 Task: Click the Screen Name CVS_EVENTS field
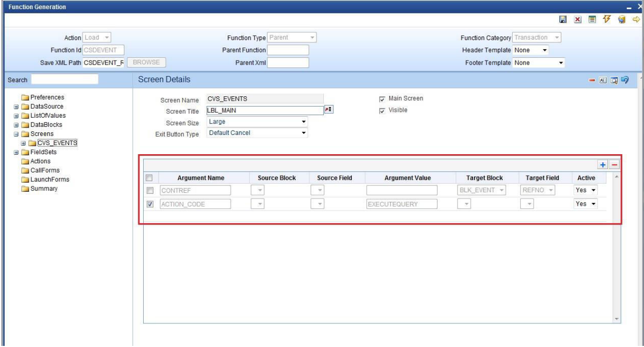point(265,99)
